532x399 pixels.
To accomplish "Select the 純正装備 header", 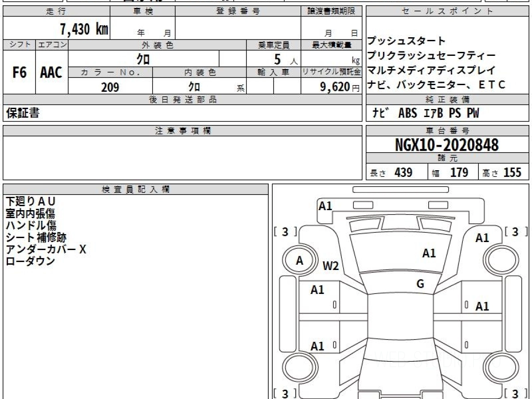I will coord(448,100).
